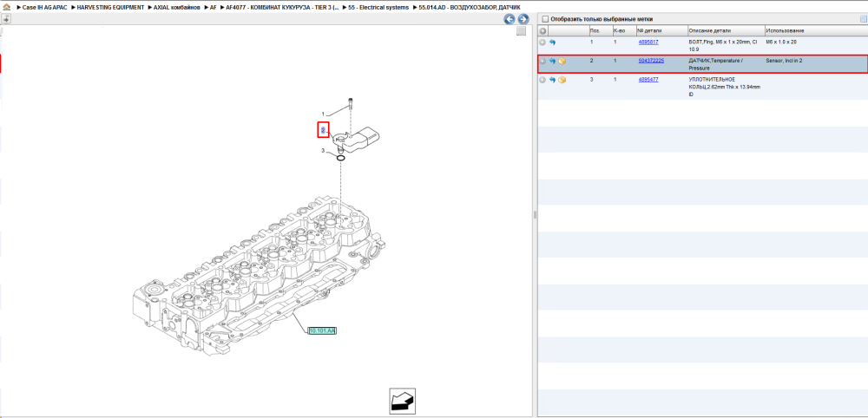Open part number link 504372225

651,60
